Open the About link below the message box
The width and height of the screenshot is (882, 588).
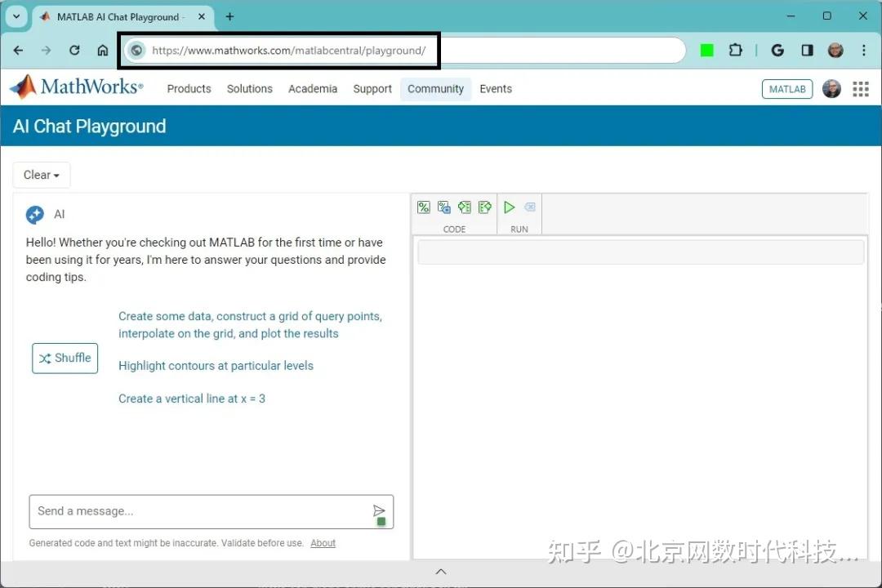click(323, 542)
